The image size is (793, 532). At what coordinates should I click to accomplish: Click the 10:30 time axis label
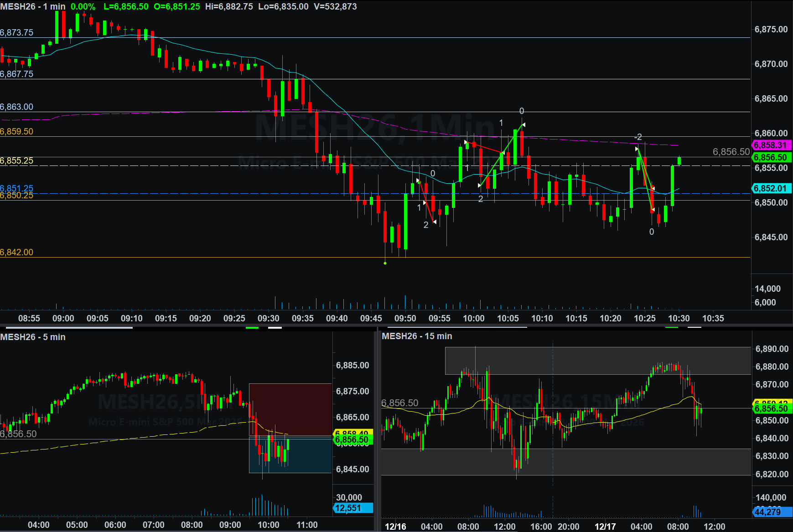(679, 318)
